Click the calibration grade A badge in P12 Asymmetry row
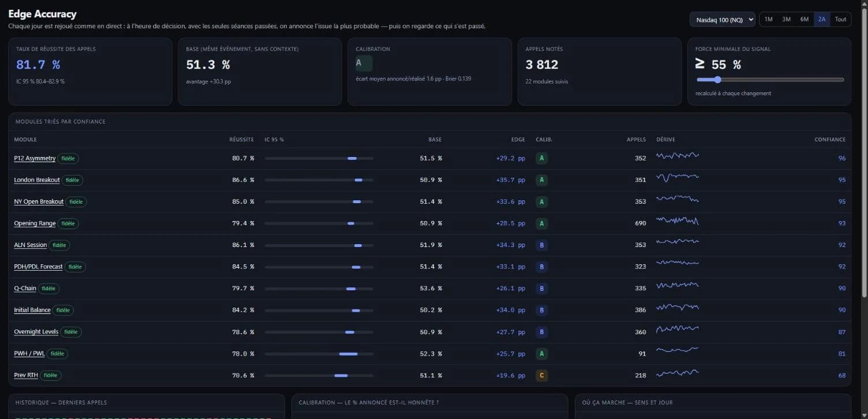This screenshot has height=419, width=868. [x=541, y=158]
